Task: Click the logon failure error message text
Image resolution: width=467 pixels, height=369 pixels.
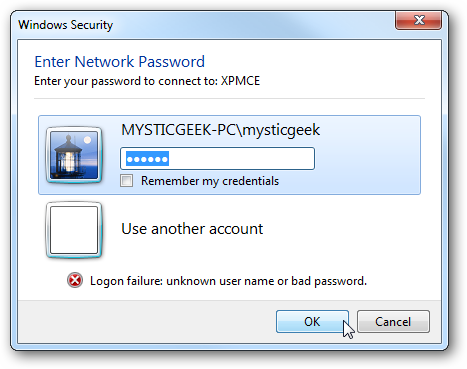Action: tap(228, 281)
